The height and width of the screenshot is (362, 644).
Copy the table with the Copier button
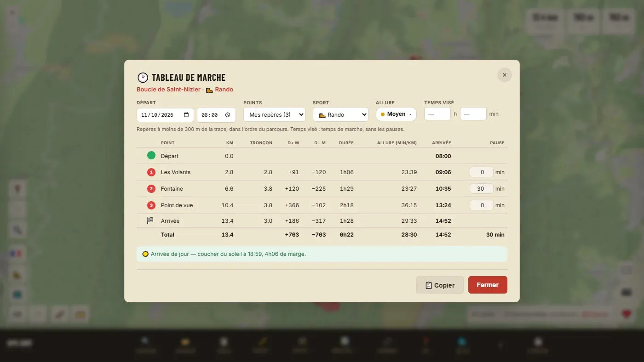pyautogui.click(x=440, y=285)
